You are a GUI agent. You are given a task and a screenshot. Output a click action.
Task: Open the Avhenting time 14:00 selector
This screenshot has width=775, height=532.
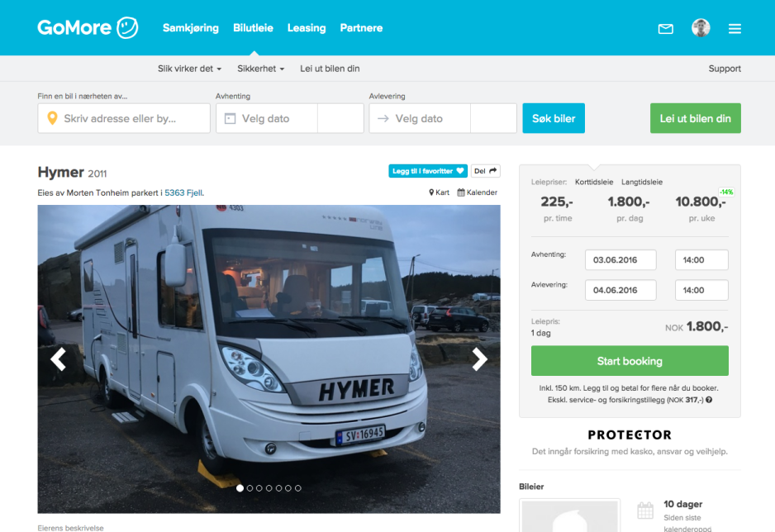(701, 260)
